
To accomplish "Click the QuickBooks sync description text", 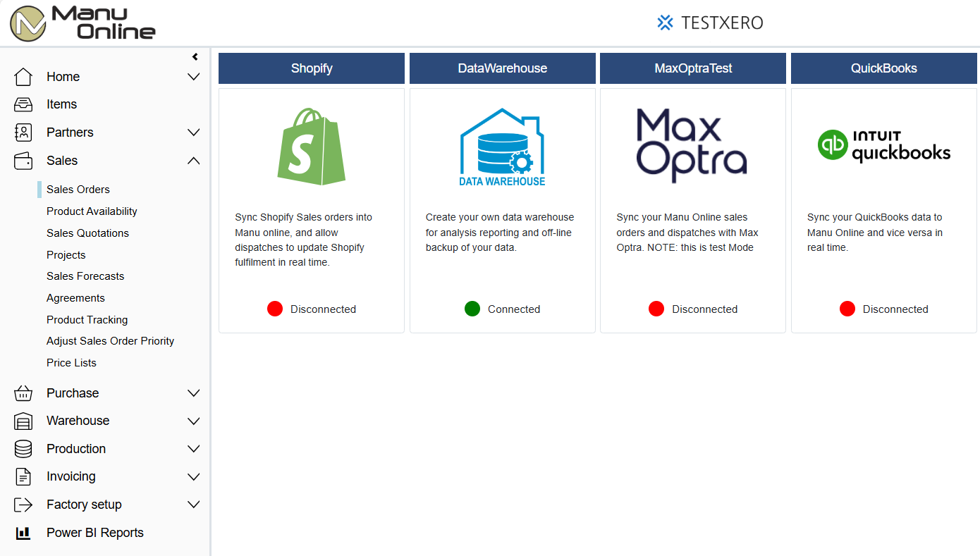I will tap(875, 233).
